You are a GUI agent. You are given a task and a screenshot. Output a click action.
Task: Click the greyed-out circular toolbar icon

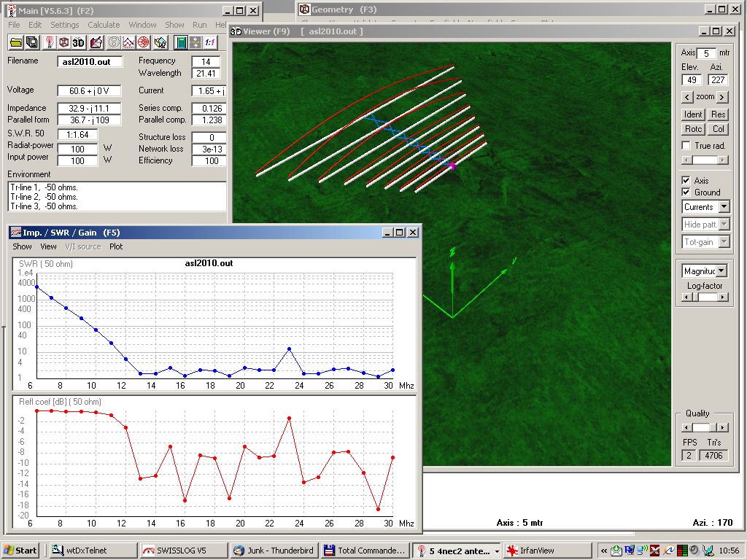point(113,42)
